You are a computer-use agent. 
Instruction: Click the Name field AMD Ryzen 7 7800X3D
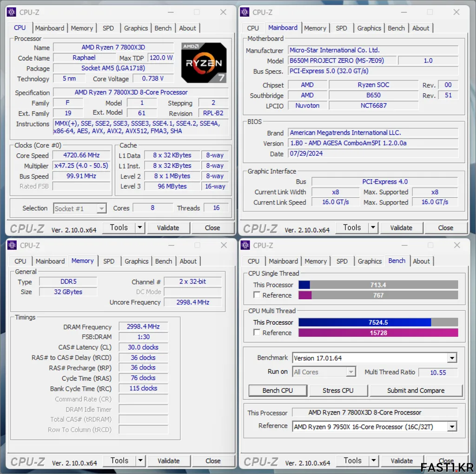click(113, 47)
